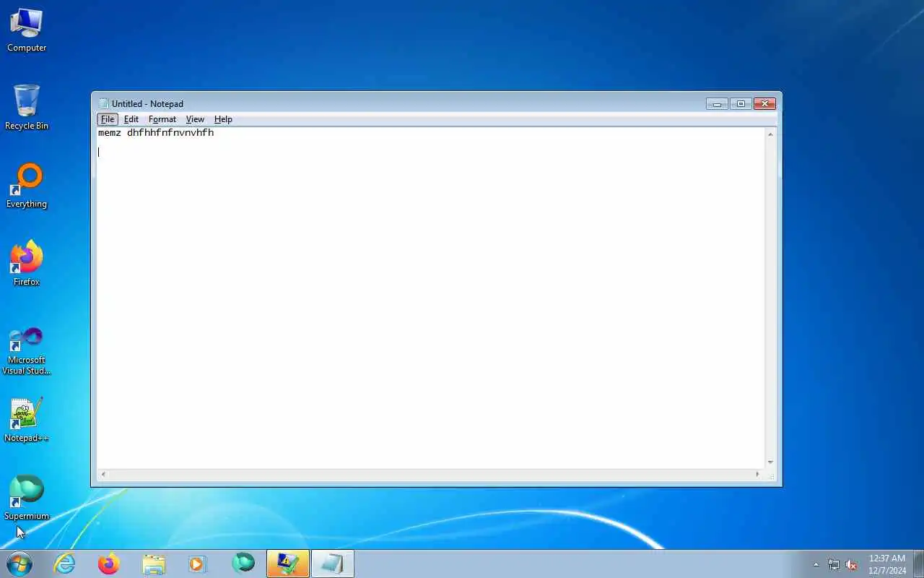This screenshot has width=924, height=578.
Task: Click the horizontal scrollbar right arrow in Notepad
Action: pyautogui.click(x=757, y=474)
